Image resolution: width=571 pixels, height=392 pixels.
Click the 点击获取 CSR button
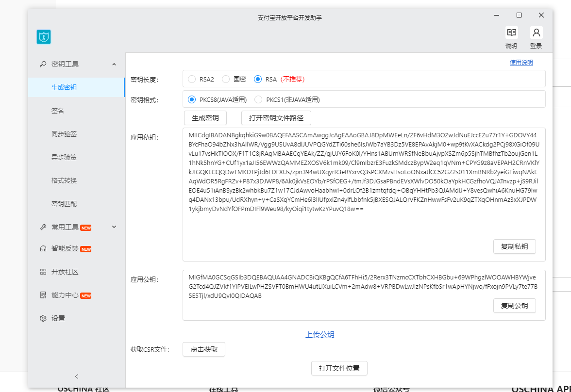[x=204, y=349]
